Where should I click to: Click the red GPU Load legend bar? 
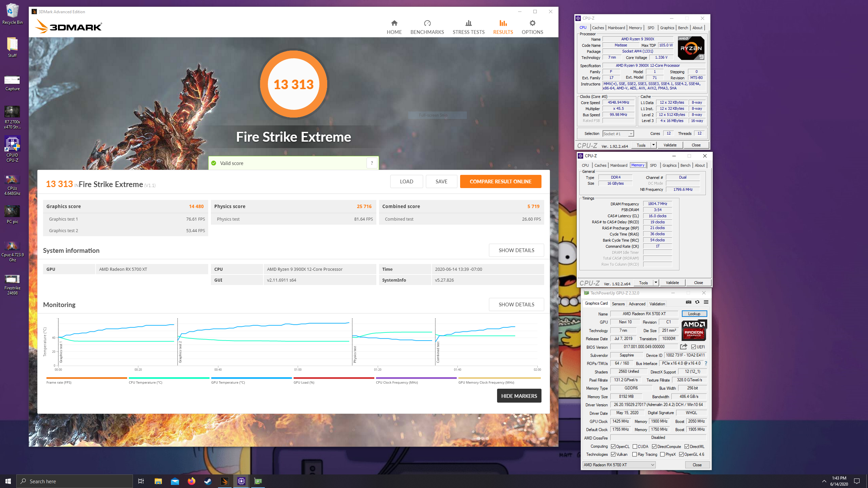[x=334, y=378]
